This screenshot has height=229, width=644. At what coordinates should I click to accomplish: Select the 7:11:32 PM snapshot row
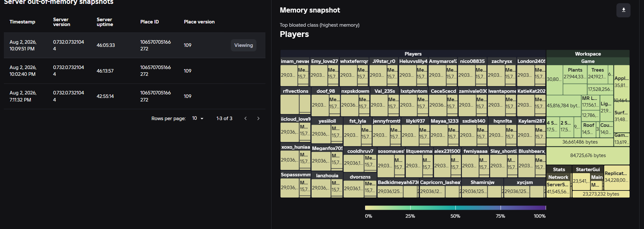click(135, 96)
